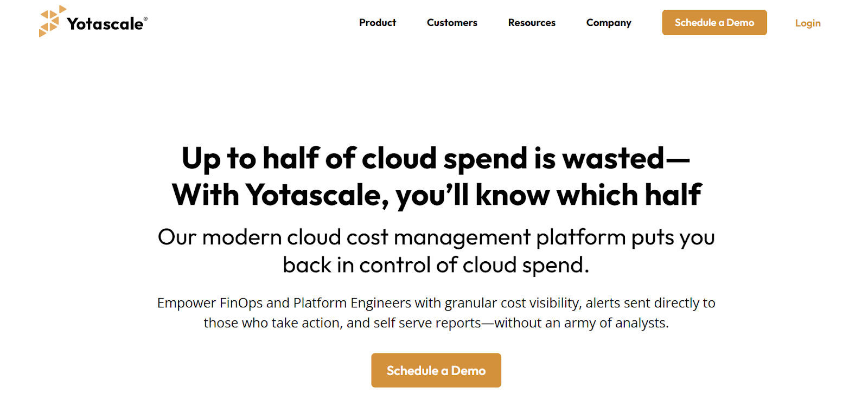
Task: Expand the Company navigation item
Action: 608,23
